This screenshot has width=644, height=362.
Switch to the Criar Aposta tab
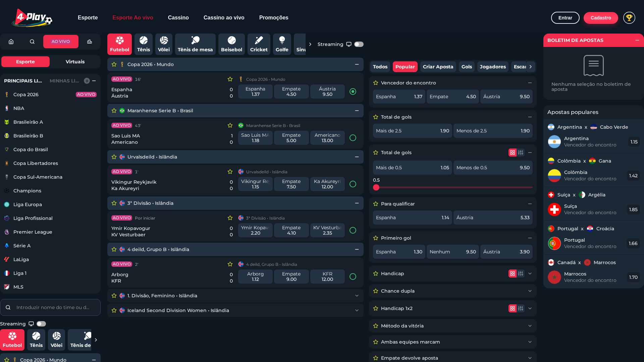tap(438, 67)
